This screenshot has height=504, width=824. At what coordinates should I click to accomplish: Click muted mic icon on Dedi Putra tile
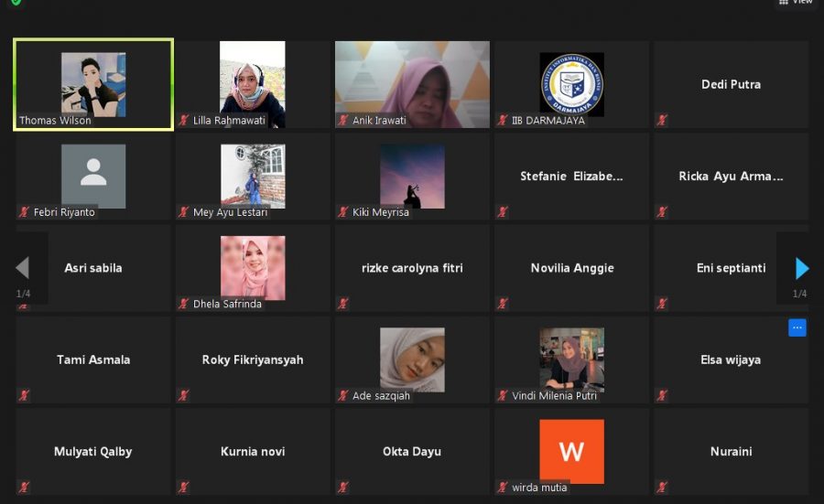coord(662,120)
